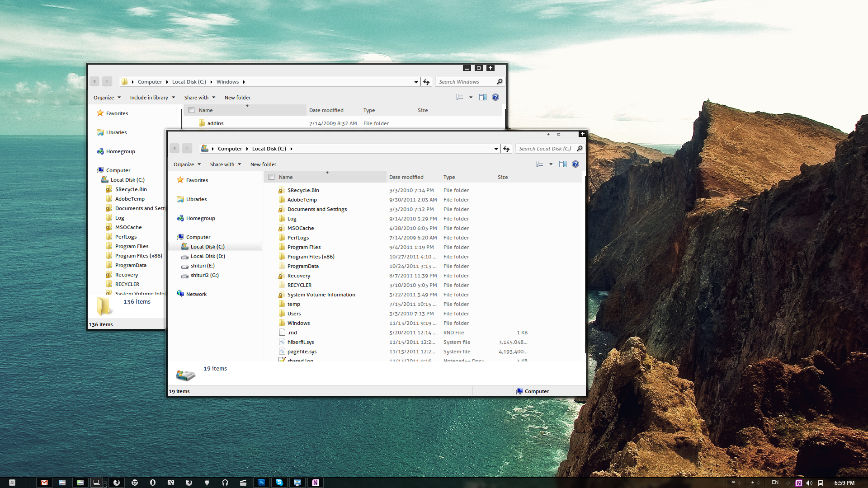Toggle checkbox beside SRecycle.Bin folder
The image size is (868, 488).
pos(271,190)
